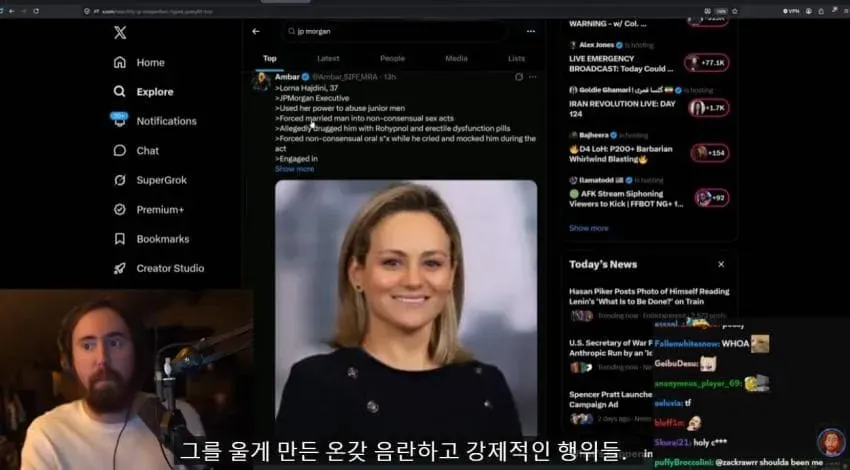Select Chat label in sidebar
Image resolution: width=850 pixels, height=470 pixels.
pyautogui.click(x=147, y=151)
